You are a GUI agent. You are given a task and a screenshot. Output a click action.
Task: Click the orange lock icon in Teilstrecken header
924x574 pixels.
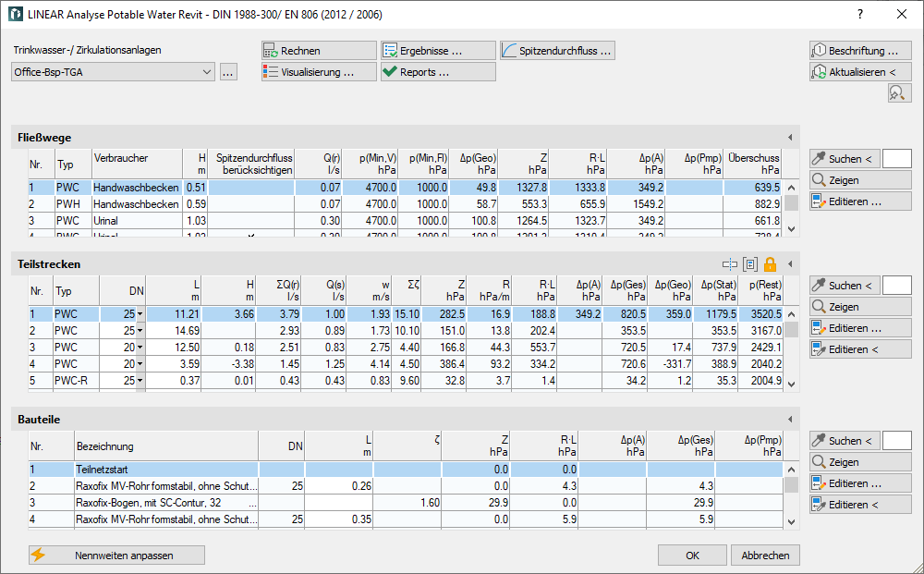[770, 264]
